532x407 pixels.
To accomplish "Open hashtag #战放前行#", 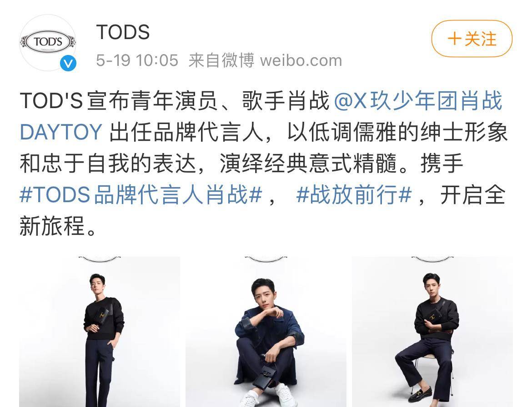I will click(354, 195).
